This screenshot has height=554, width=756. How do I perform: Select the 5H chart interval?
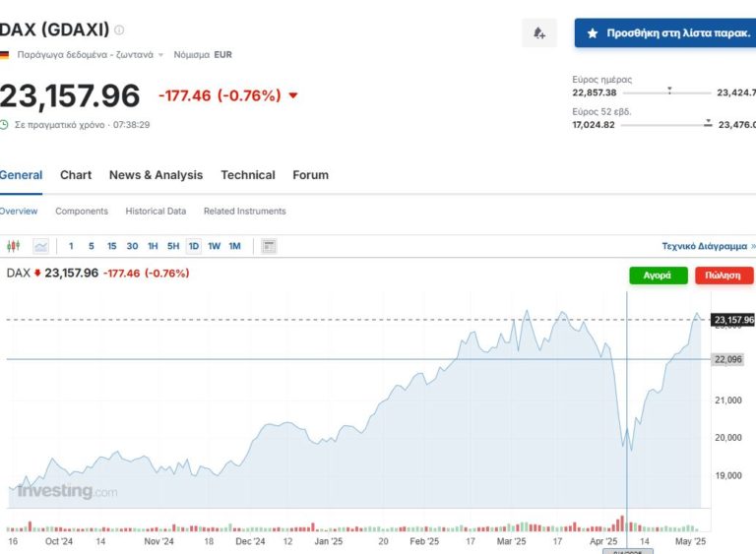[x=173, y=246]
